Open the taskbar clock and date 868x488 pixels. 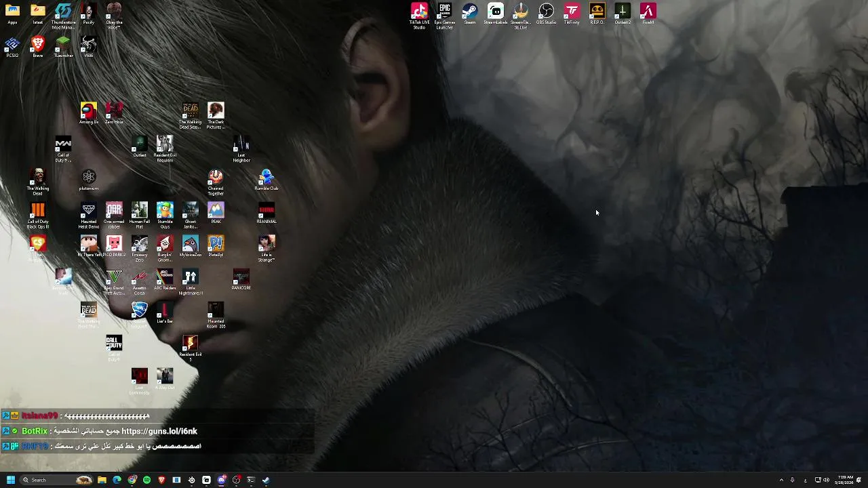point(846,480)
